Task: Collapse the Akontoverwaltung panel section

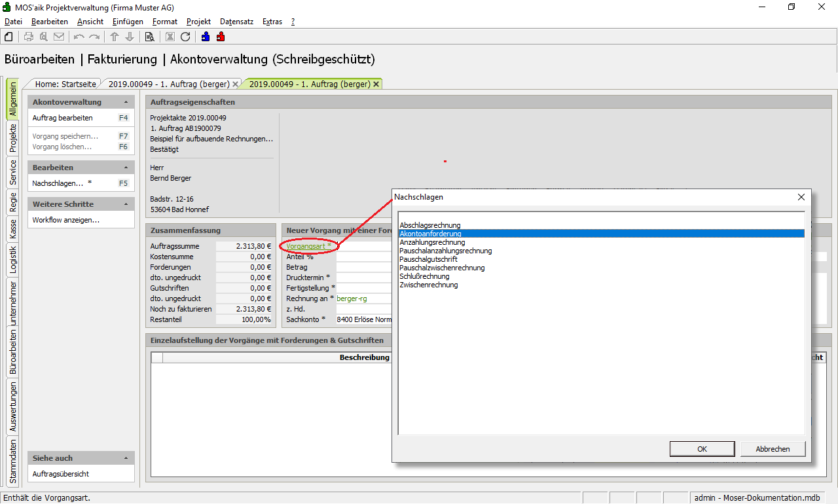Action: tap(126, 102)
